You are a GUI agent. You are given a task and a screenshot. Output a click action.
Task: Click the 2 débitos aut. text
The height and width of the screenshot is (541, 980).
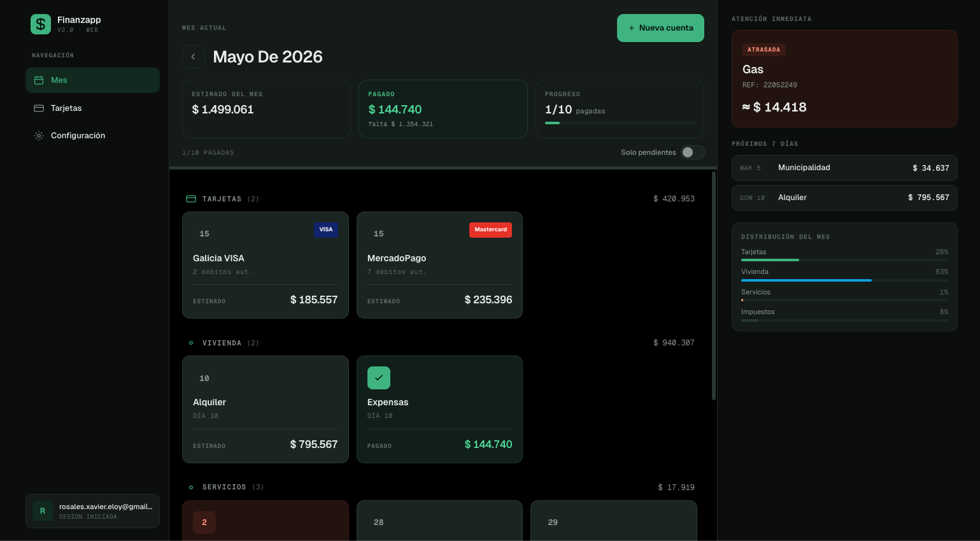tap(222, 272)
